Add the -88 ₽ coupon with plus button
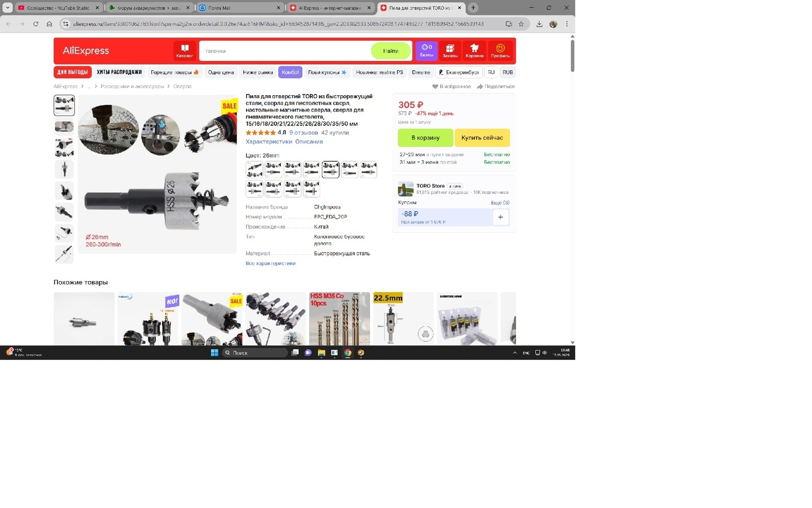This screenshot has width=812, height=508. pyautogui.click(x=501, y=217)
